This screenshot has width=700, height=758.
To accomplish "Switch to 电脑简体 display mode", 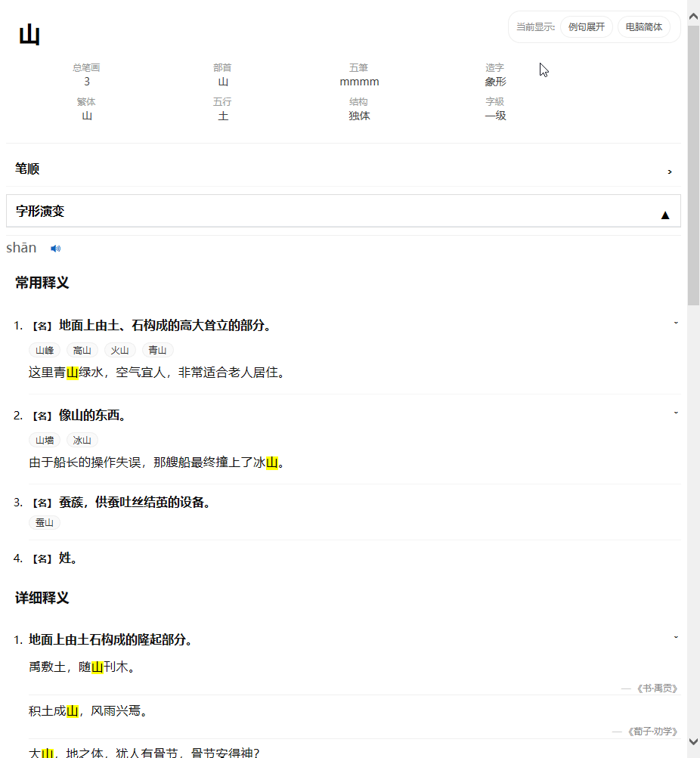I will 645,26.
